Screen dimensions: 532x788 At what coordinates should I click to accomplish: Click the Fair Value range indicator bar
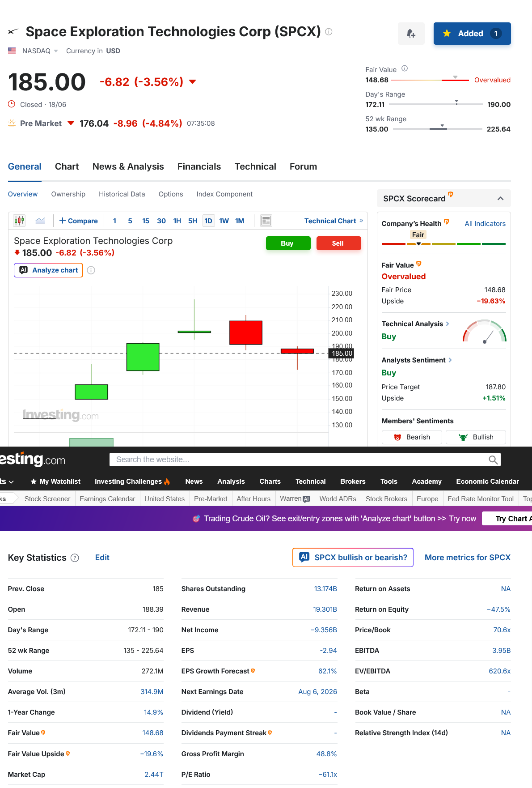click(430, 80)
